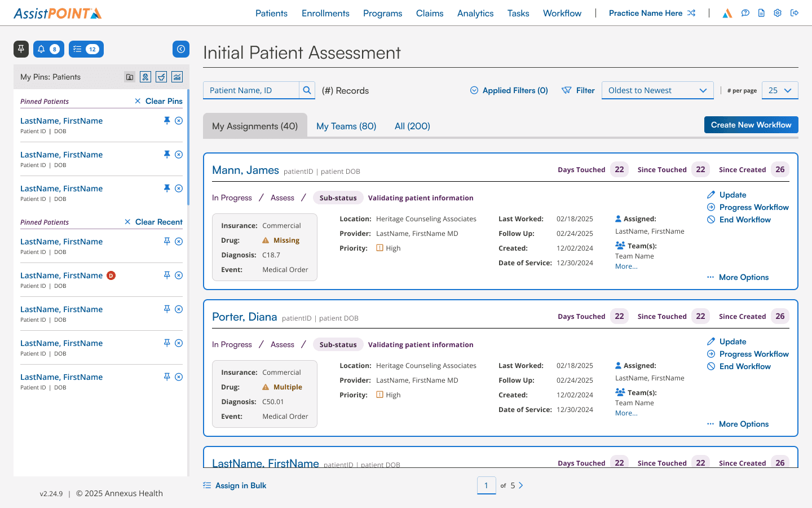Open the document icon in the header

pos(761,13)
